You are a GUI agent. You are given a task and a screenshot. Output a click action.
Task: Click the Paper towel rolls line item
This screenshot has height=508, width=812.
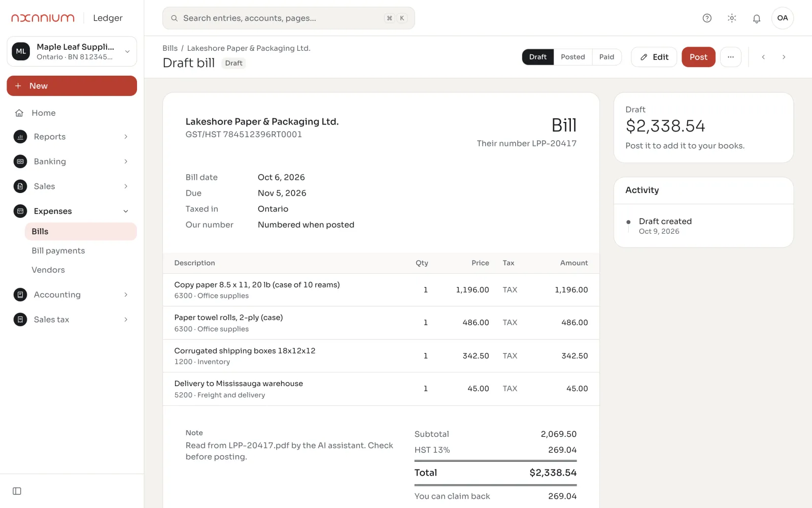pos(381,323)
